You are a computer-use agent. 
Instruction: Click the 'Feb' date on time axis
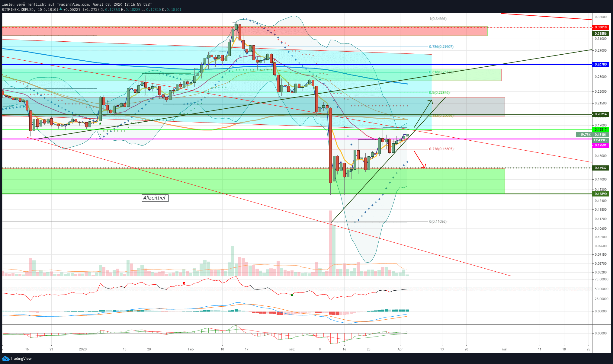pos(191,349)
